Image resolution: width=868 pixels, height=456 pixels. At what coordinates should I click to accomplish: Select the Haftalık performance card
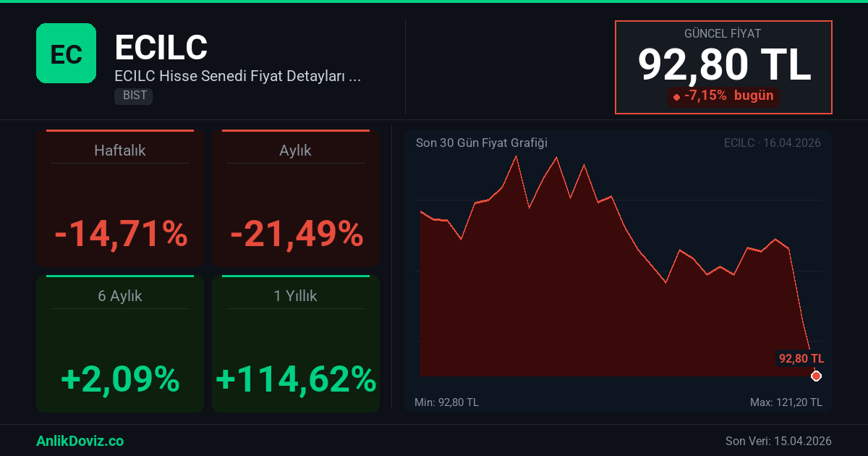pos(120,199)
